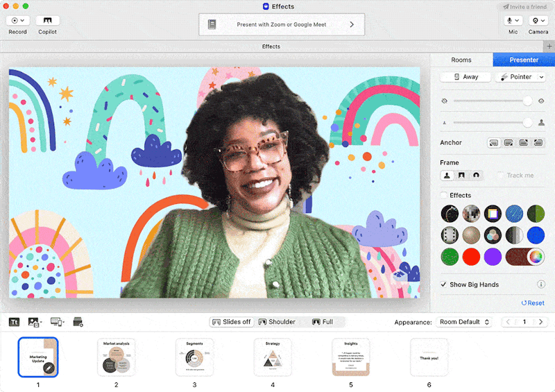
Task: Apply the pixelated blur effect
Action: pyautogui.click(x=471, y=214)
